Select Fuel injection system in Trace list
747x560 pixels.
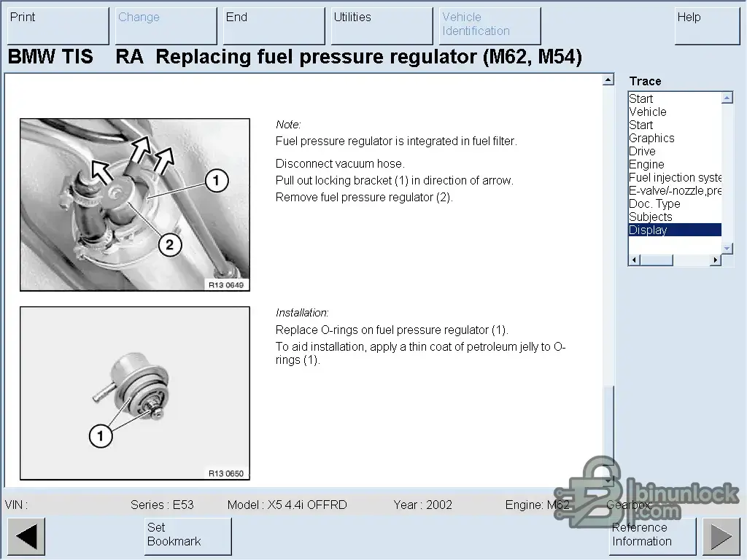[x=675, y=178]
